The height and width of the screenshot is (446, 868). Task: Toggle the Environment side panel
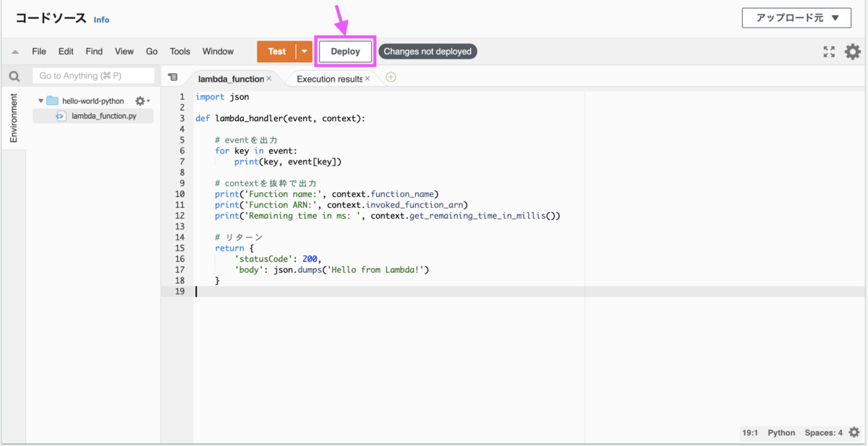(x=14, y=118)
